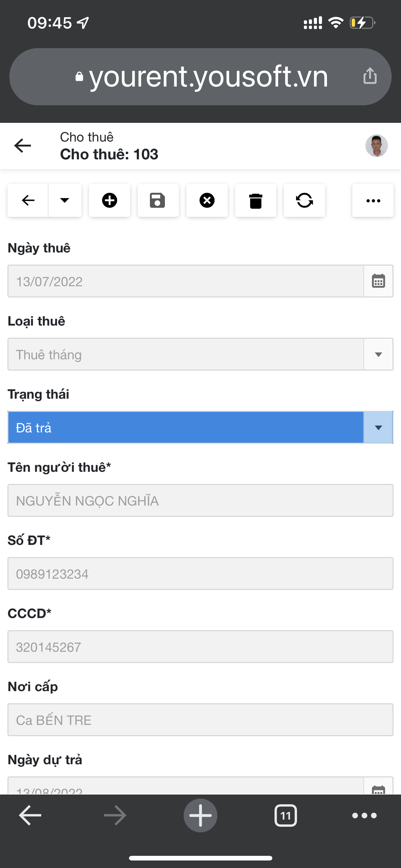Viewport: 401px width, 868px height.
Task: Refresh the record with sync icon
Action: (304, 201)
